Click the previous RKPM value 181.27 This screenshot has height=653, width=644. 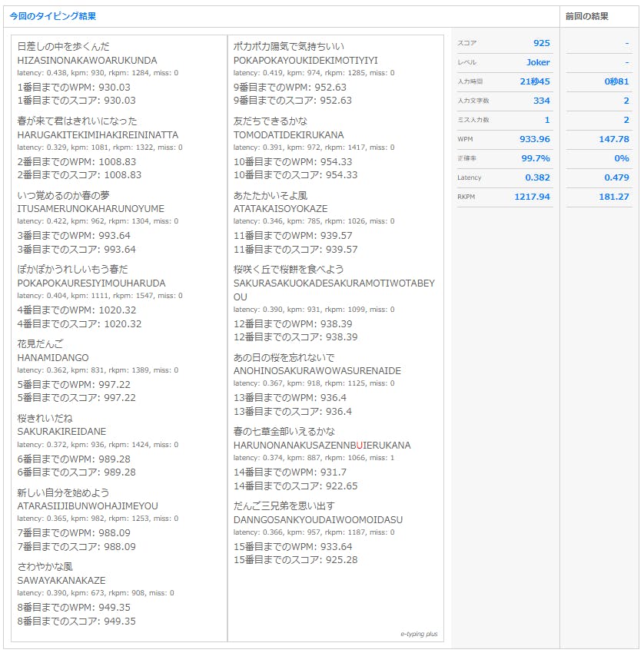[614, 197]
